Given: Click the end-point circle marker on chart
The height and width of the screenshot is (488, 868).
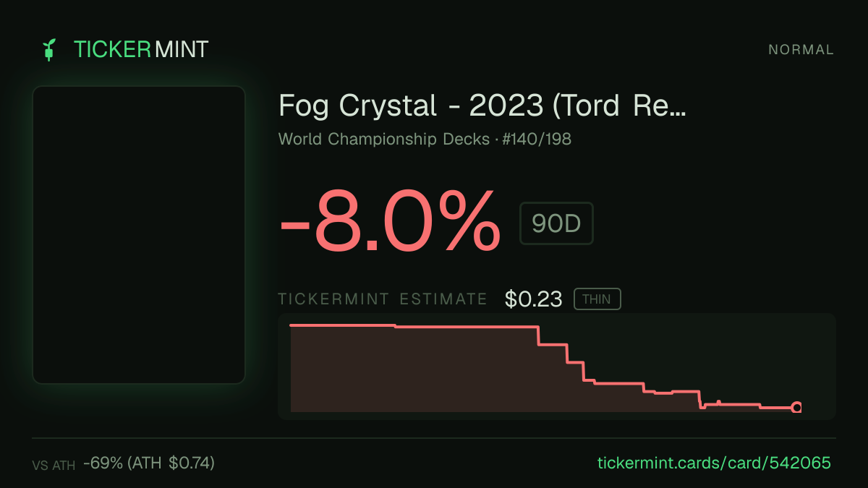Looking at the screenshot, I should [x=796, y=408].
